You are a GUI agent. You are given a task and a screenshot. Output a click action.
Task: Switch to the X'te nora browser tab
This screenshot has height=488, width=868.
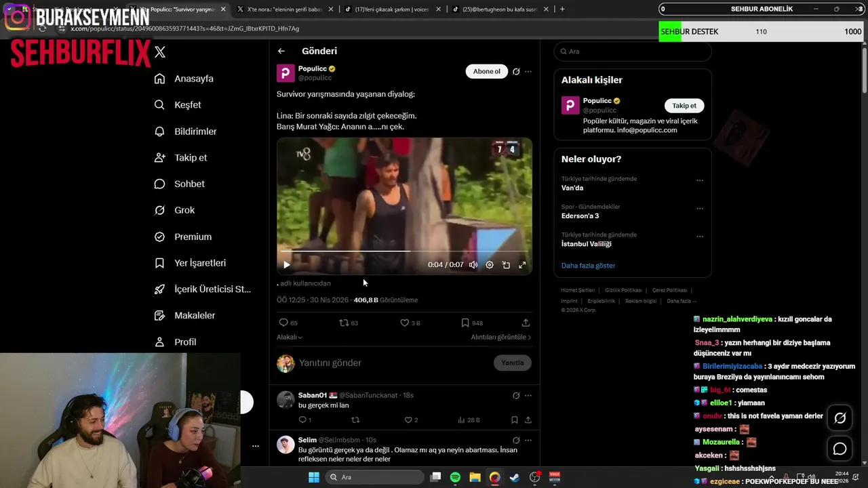285,9
